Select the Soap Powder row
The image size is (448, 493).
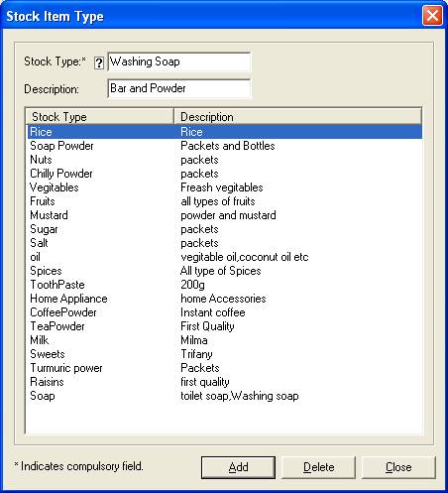tap(225, 146)
